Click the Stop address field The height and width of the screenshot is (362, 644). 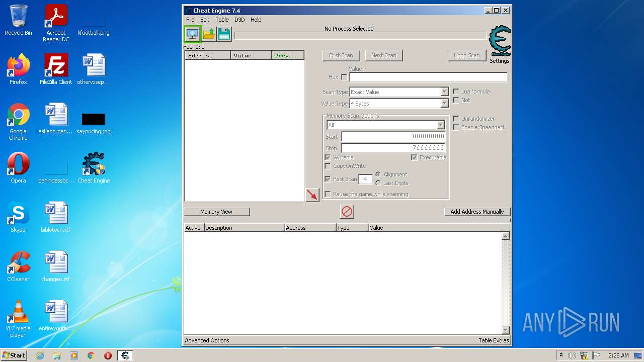coord(393,148)
